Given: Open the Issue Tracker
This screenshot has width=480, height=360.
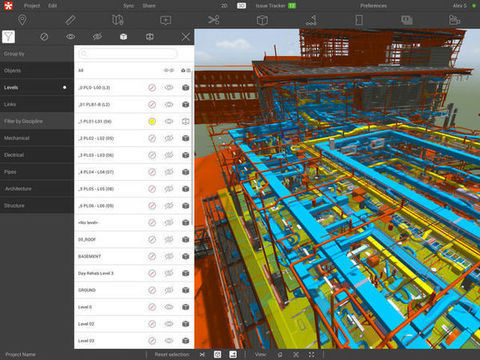Looking at the screenshot, I should (275, 6).
